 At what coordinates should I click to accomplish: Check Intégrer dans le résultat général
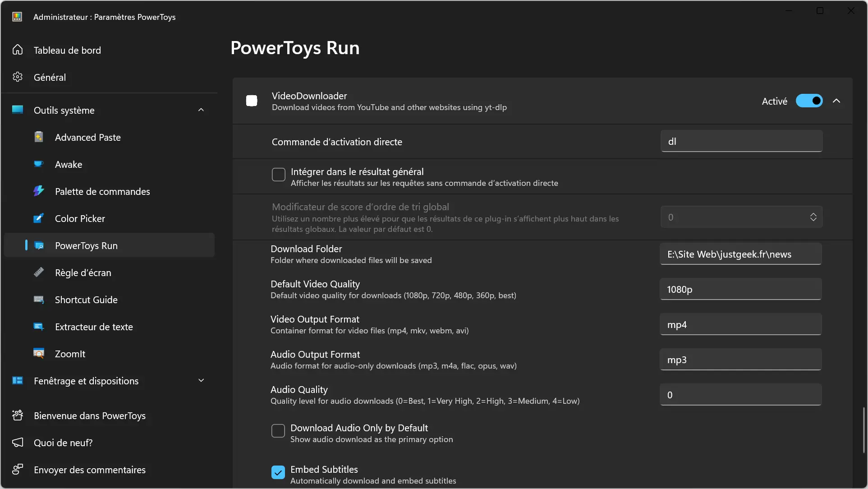pyautogui.click(x=279, y=175)
